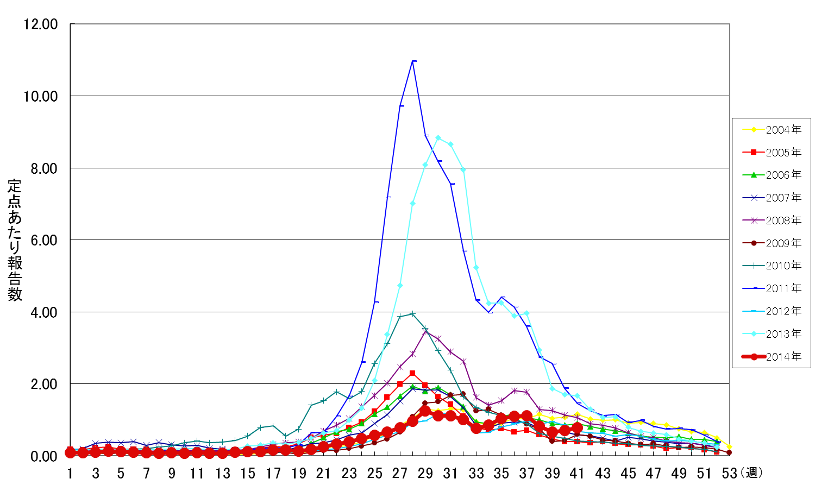Click the 2004年 yellow diamond legend marker
This screenshot has width=815, height=504.
tap(754, 130)
